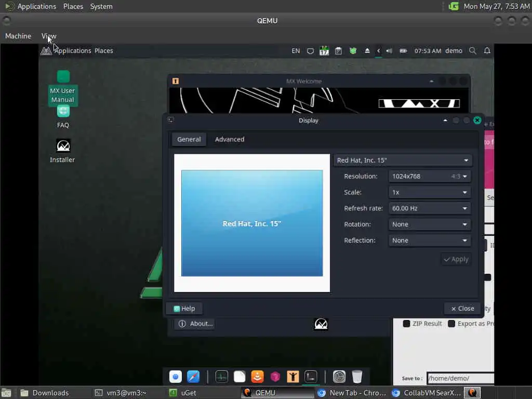The width and height of the screenshot is (532, 399).
Task: Launch VLC from the dock
Action: (257, 377)
